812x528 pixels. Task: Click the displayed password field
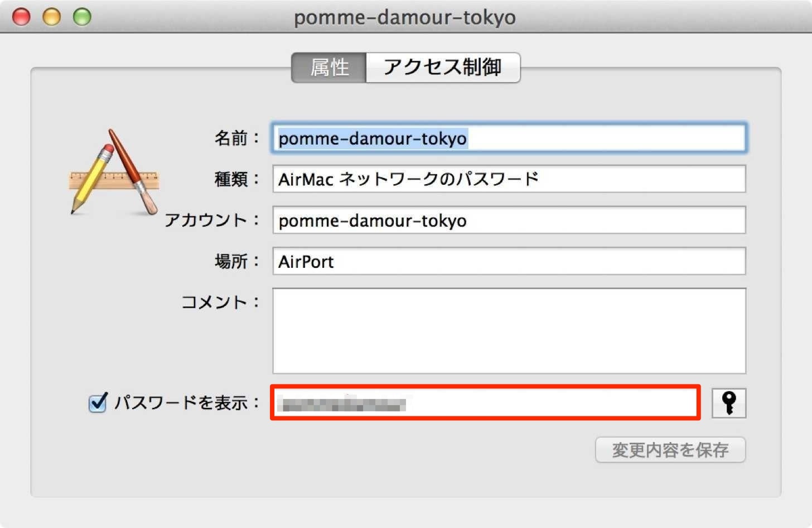[x=485, y=402]
